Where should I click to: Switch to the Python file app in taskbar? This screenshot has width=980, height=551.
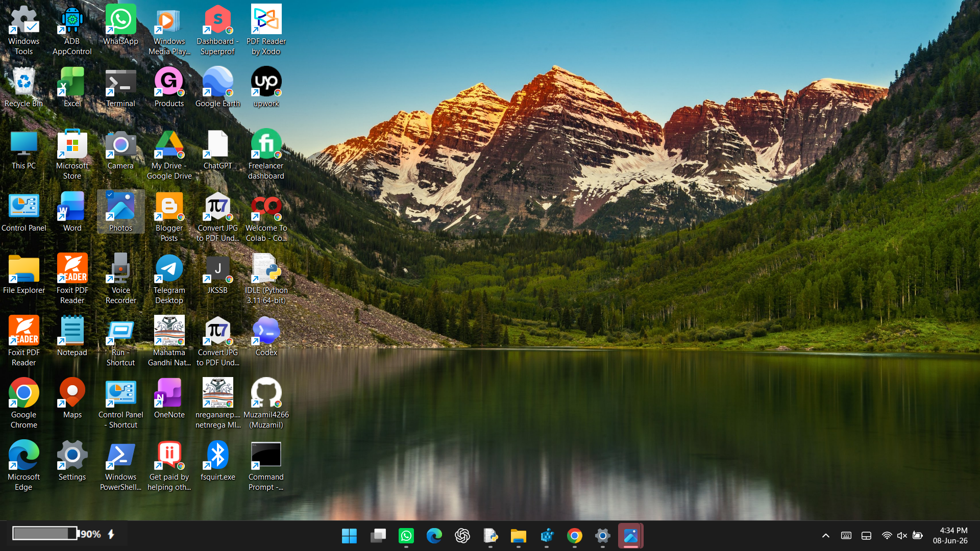[491, 536]
